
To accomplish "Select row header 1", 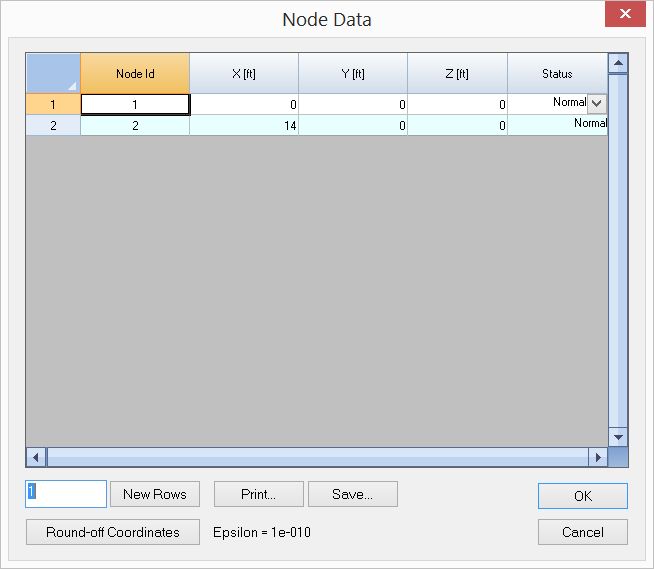I will point(52,104).
